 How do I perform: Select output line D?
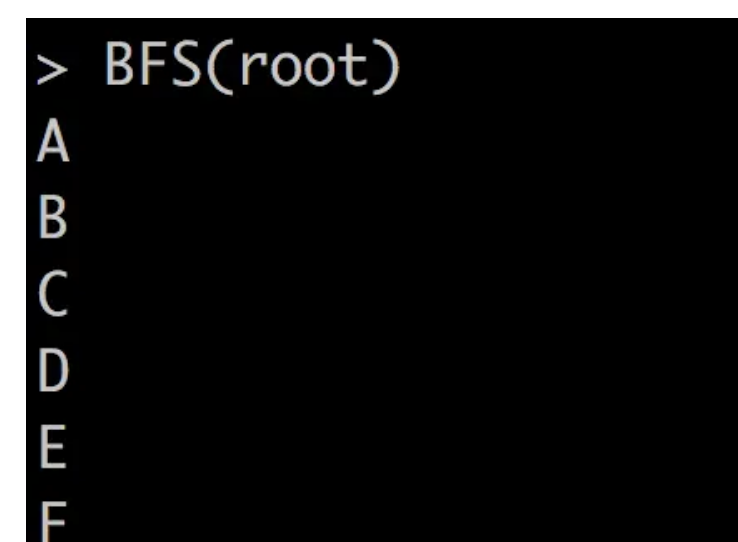click(x=53, y=370)
